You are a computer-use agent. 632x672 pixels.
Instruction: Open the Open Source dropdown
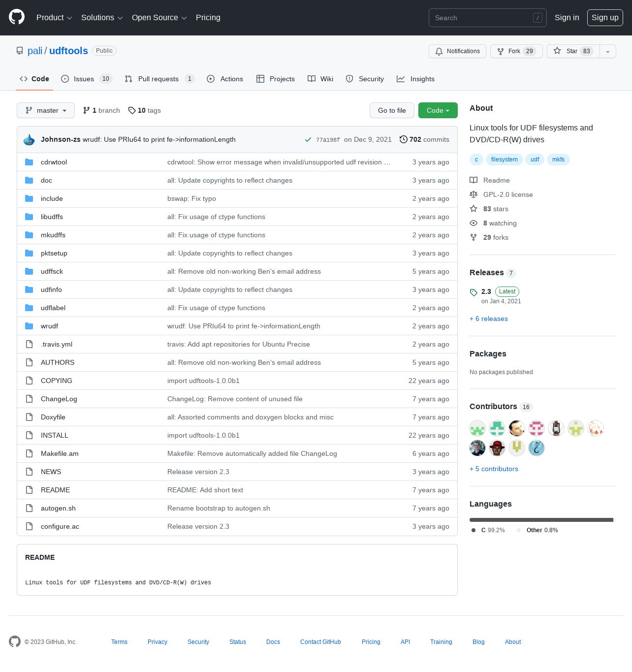click(x=159, y=17)
